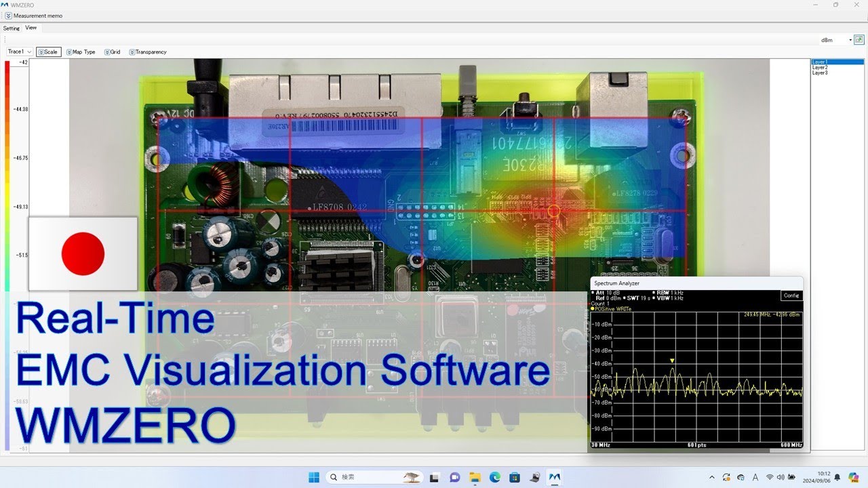Click the yellow peak marker on spectrum

click(672, 361)
